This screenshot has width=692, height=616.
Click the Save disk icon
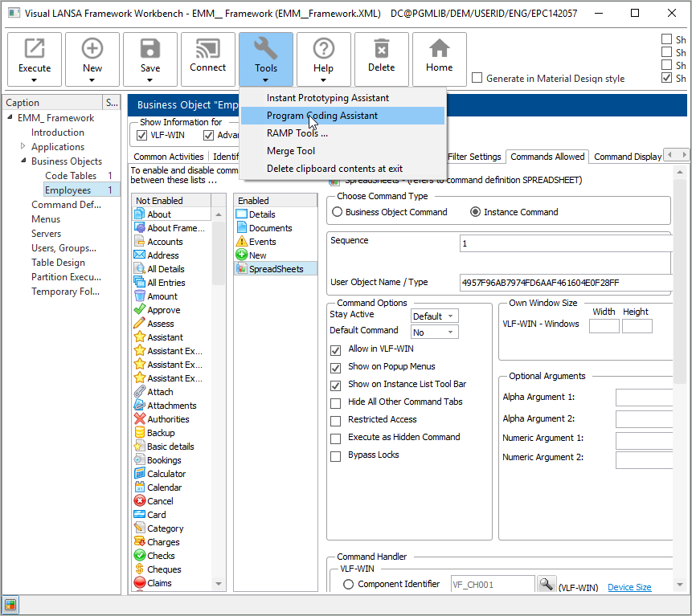click(150, 50)
